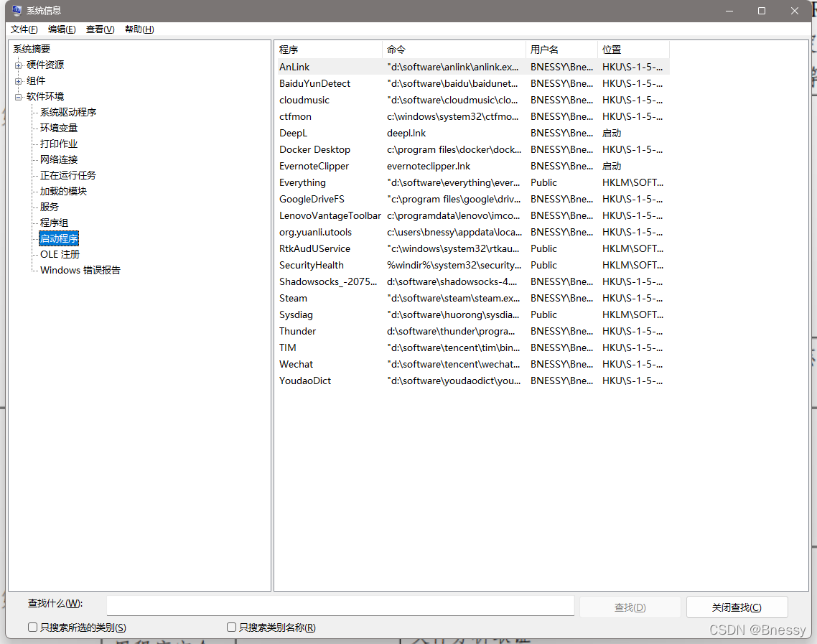Select the cloudmusic row
The image size is (817, 644).
point(472,100)
